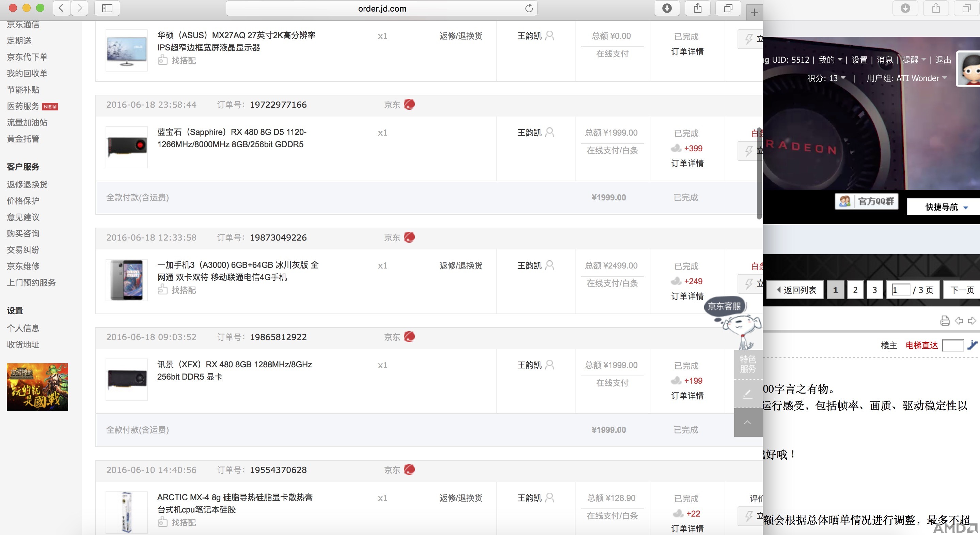Open share menu in front window
The width and height of the screenshot is (980, 535).
(697, 8)
